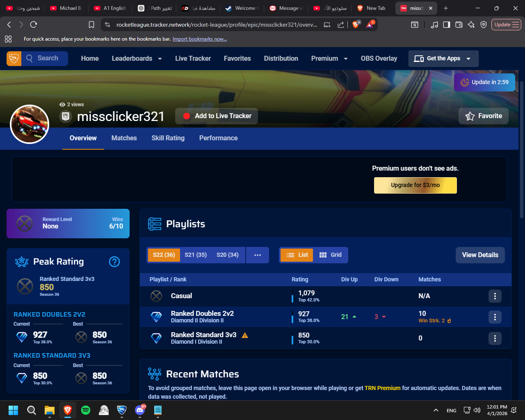The image size is (525, 420).
Task: Show more seasons with the ellipsis button
Action: pyautogui.click(x=258, y=255)
